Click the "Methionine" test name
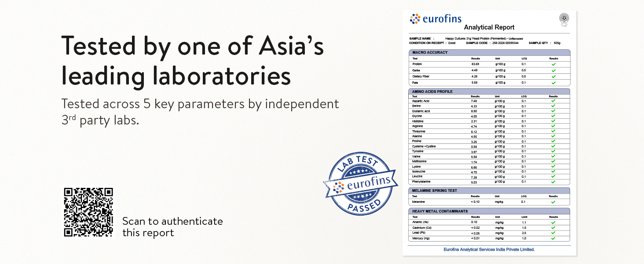The width and height of the screenshot is (644, 264). coord(419,161)
